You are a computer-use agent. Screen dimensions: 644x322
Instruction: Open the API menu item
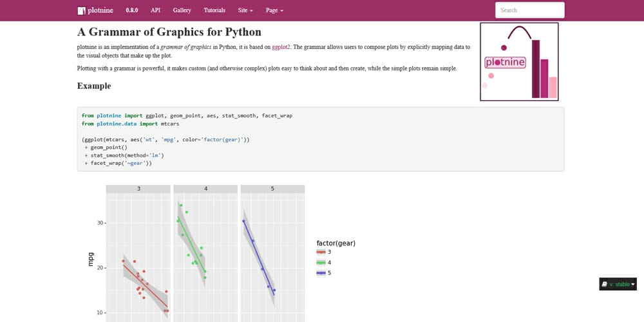(155, 10)
